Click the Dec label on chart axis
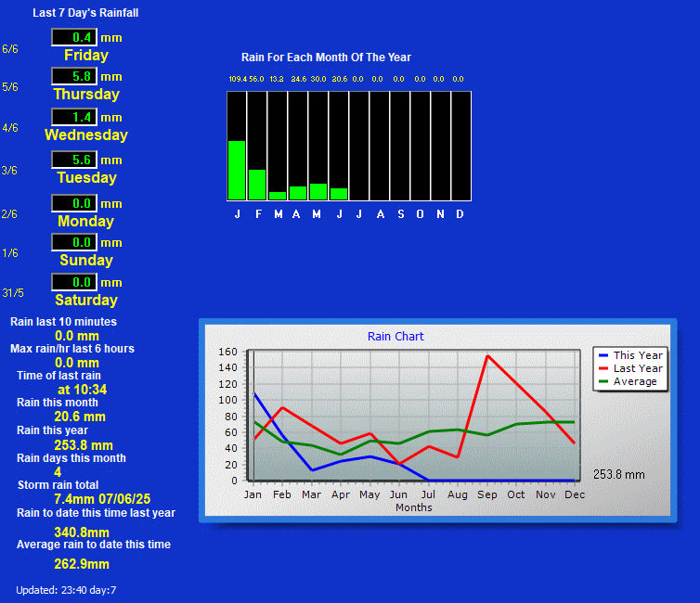Screen dimensions: 700x603 tap(575, 494)
